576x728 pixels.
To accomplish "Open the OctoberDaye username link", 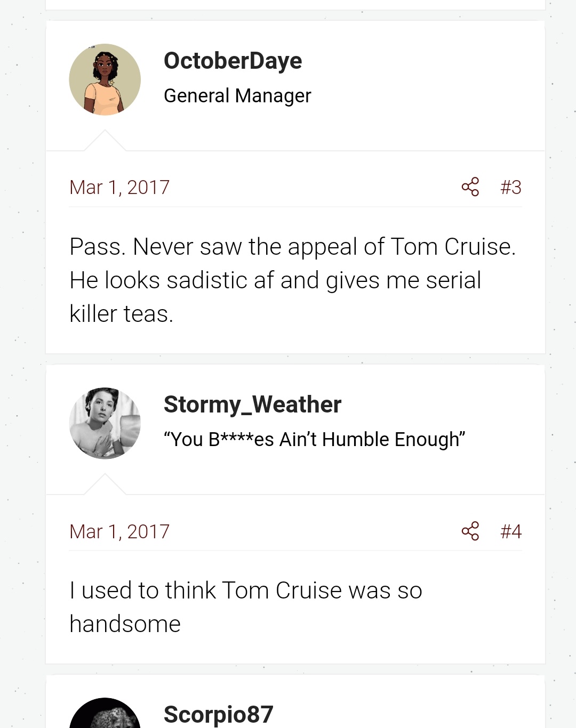I will tap(233, 61).
